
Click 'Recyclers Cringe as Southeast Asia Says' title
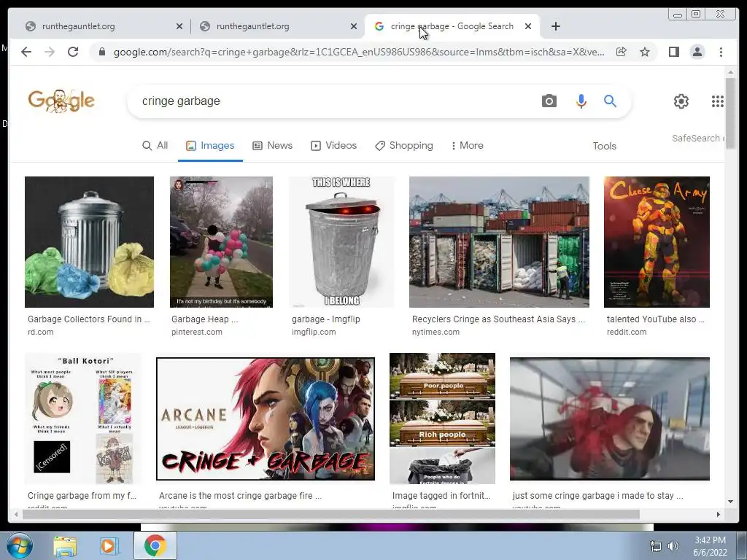click(x=498, y=319)
